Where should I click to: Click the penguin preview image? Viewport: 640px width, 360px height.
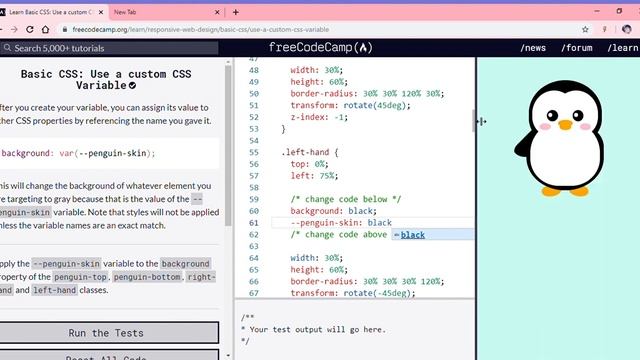point(559,138)
